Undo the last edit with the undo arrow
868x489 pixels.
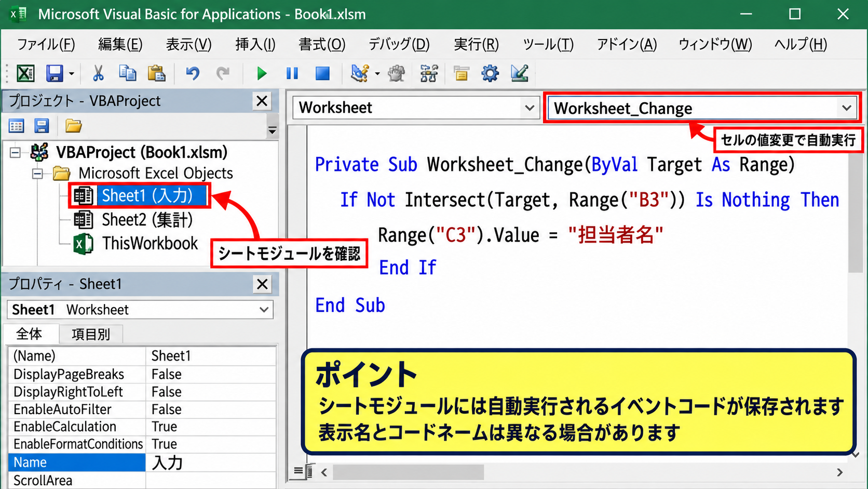[193, 73]
